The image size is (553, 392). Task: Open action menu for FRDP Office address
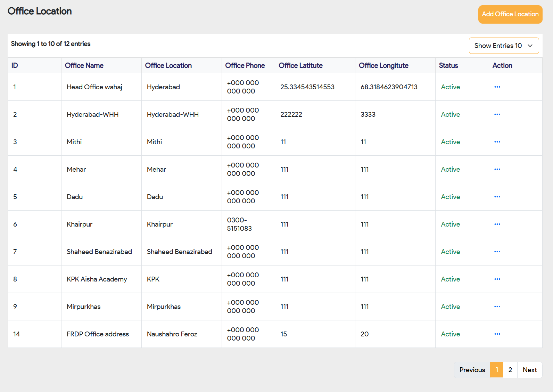tap(497, 334)
